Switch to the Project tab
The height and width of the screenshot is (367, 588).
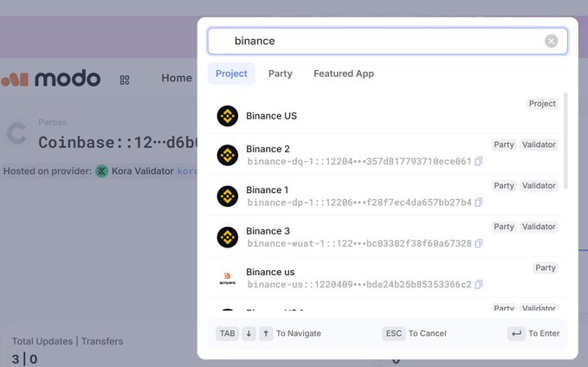click(x=231, y=74)
